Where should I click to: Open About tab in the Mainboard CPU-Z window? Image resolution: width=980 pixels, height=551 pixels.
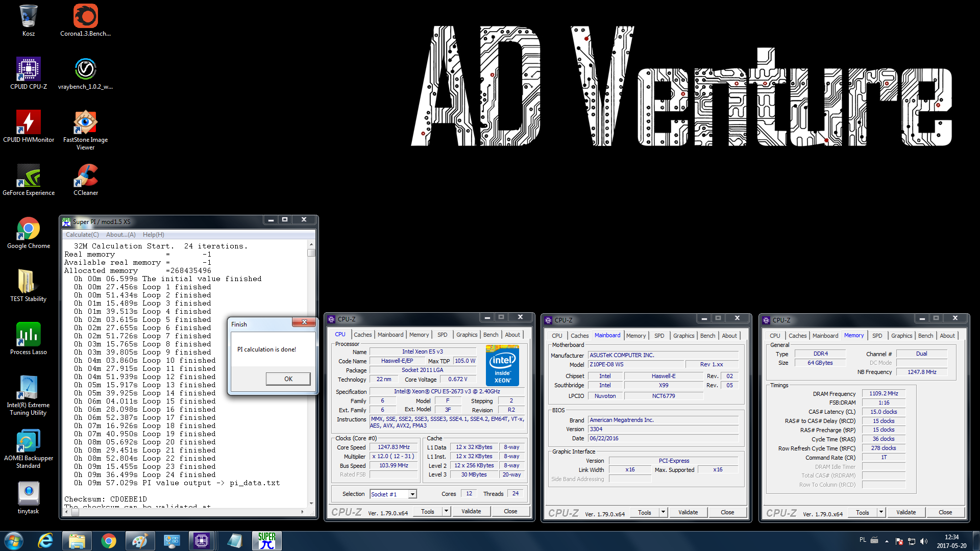pos(729,336)
